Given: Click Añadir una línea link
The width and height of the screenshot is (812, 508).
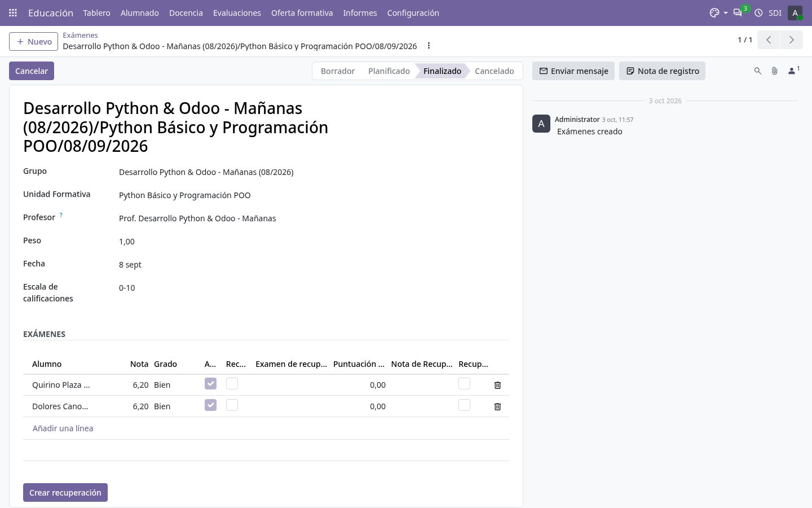Looking at the screenshot, I should click(x=63, y=428).
